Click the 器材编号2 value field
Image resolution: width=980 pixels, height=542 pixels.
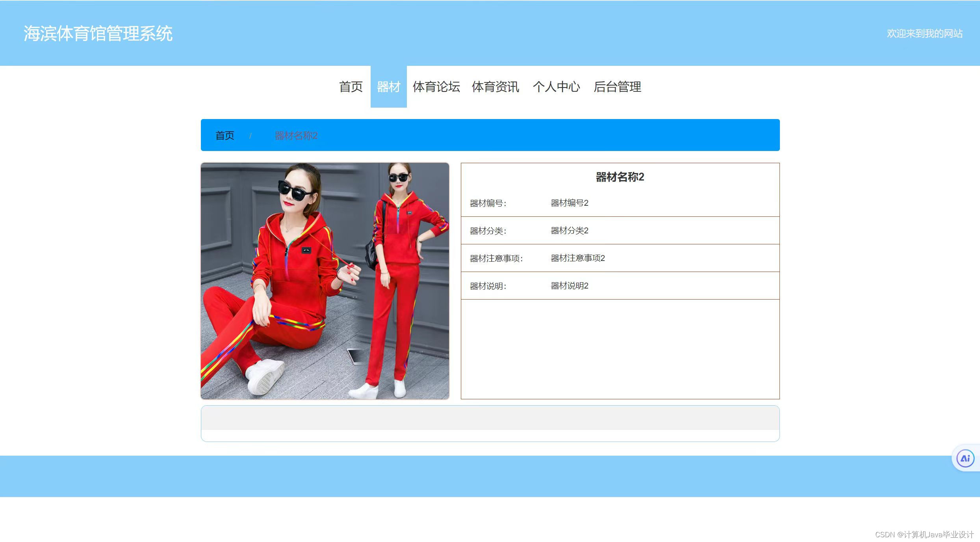[x=569, y=203]
